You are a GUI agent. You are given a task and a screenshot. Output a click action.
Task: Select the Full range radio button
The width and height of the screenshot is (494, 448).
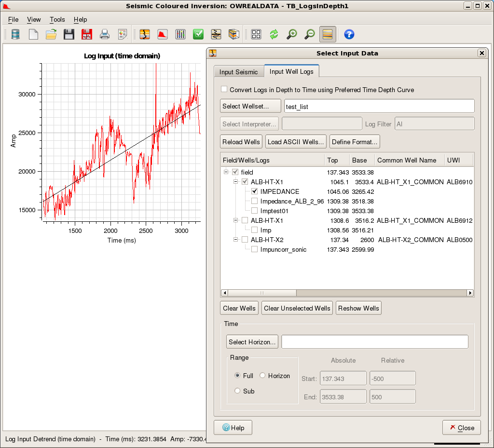coord(237,375)
